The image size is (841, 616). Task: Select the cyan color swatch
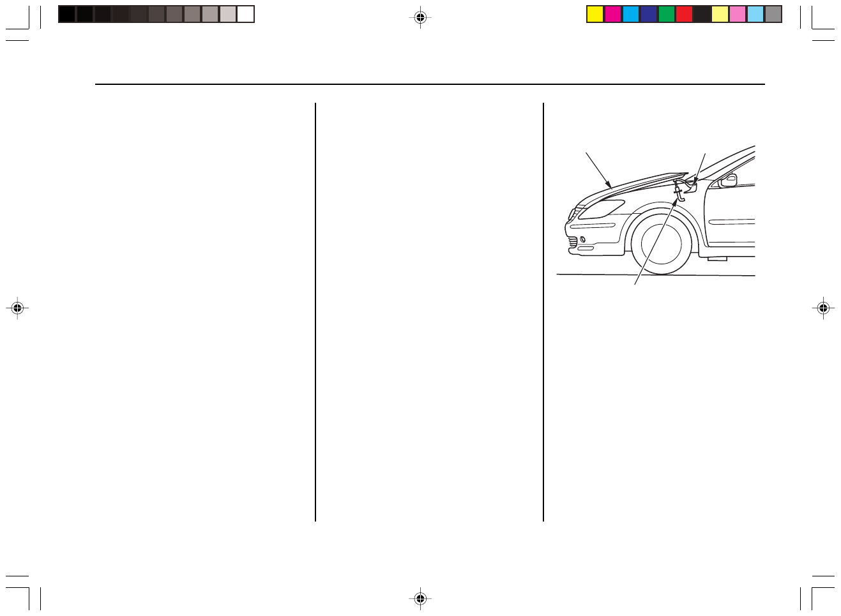(x=631, y=14)
